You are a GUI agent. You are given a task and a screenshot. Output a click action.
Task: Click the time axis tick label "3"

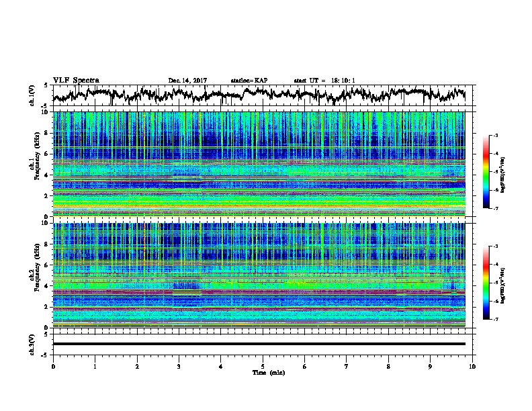tap(179, 367)
